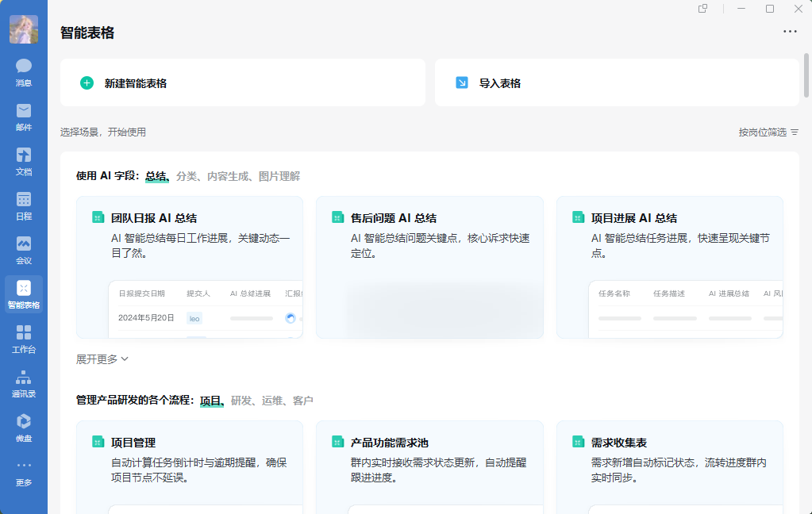Click the AI 总结进展 progress bar in preview
The height and width of the screenshot is (514, 812).
[x=252, y=317]
